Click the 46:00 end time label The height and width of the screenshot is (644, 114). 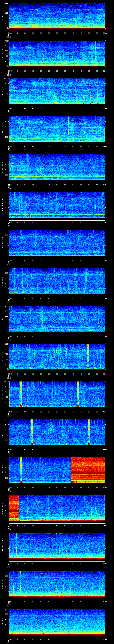105,639
